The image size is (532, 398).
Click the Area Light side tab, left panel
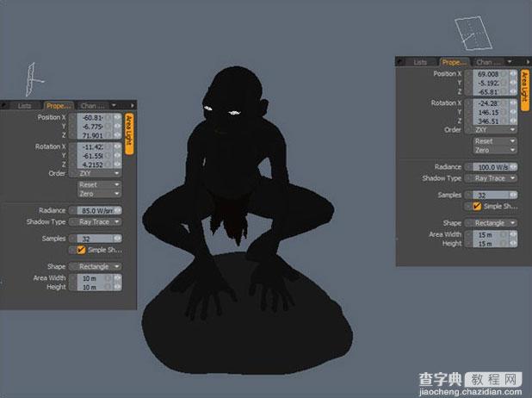129,134
